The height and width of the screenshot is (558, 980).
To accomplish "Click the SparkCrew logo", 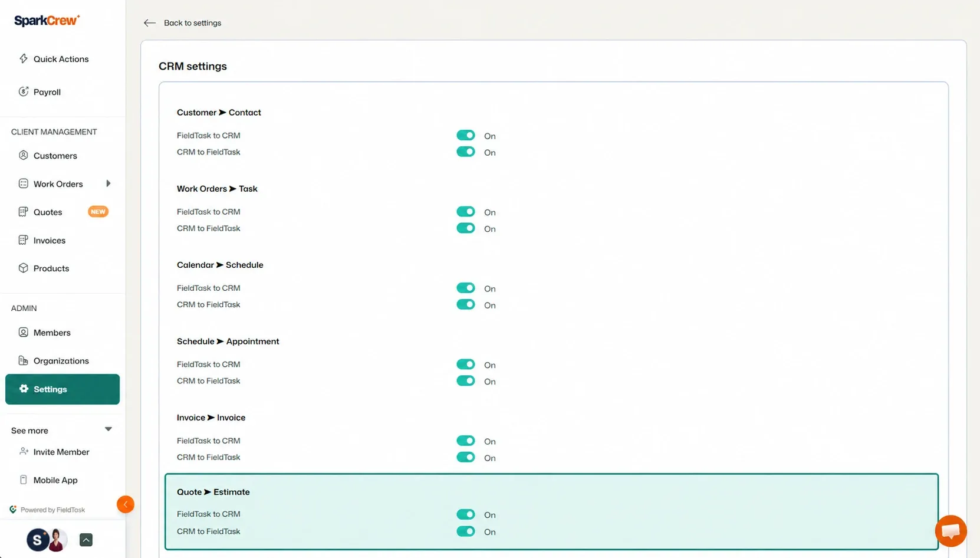I will click(47, 21).
